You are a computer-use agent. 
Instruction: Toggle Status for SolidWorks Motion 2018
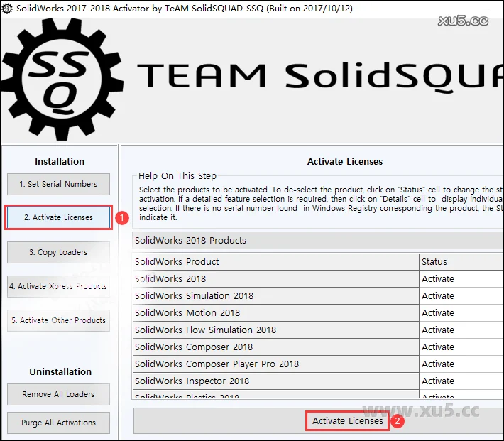438,313
